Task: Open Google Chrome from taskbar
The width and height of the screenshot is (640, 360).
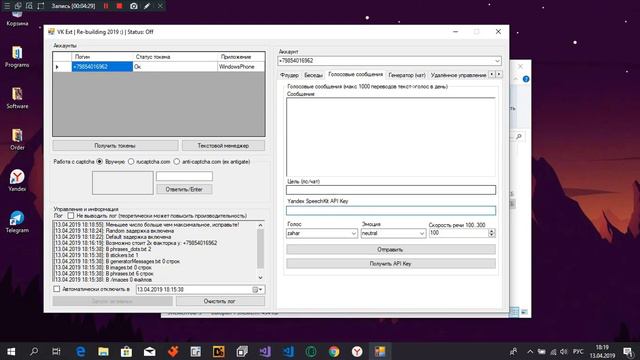Action: (x=334, y=351)
